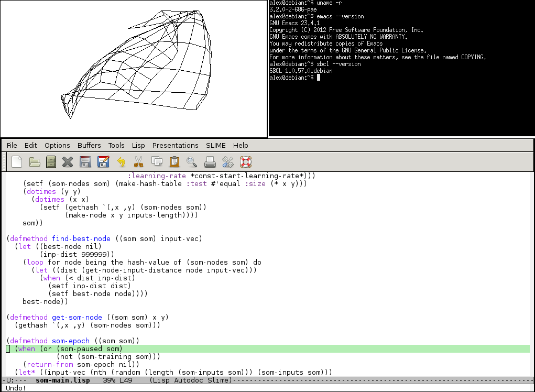
Task: Click the 39% position indicator in mode line
Action: [x=109, y=380]
